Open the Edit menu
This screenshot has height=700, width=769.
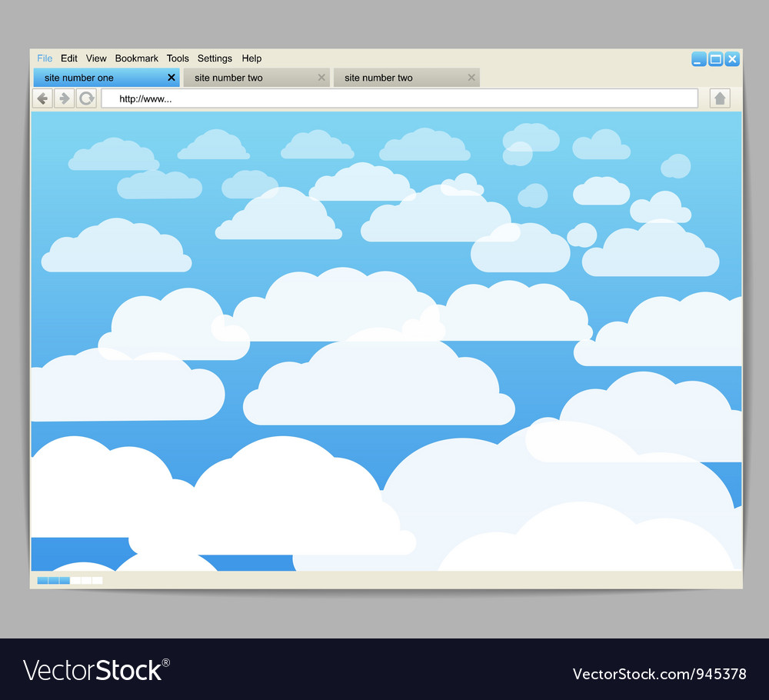(x=68, y=58)
